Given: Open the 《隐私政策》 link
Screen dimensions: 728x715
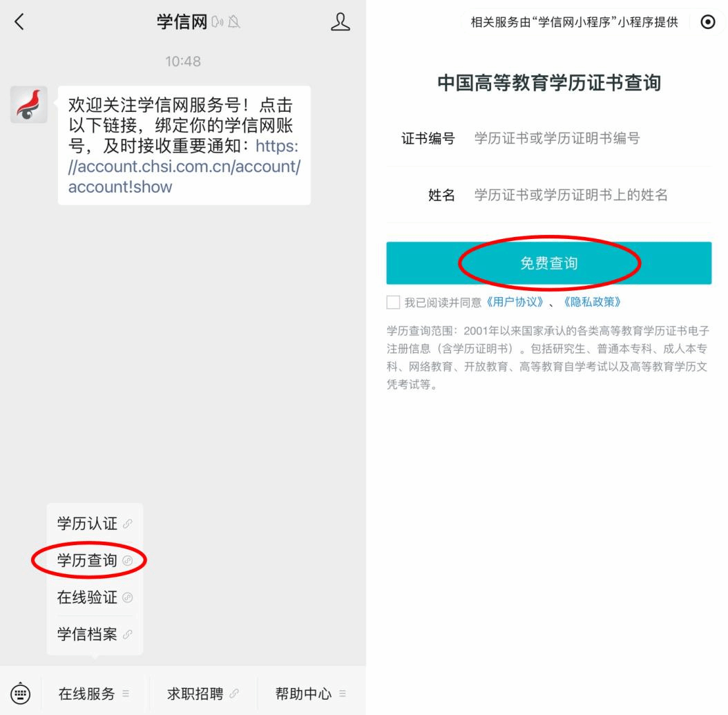Looking at the screenshot, I should pos(592,303).
